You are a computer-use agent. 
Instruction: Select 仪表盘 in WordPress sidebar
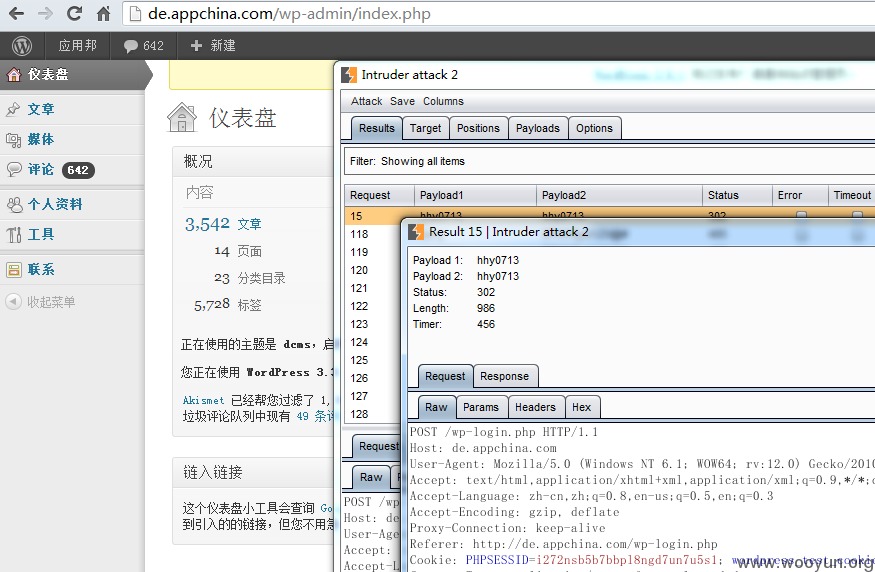pos(73,75)
